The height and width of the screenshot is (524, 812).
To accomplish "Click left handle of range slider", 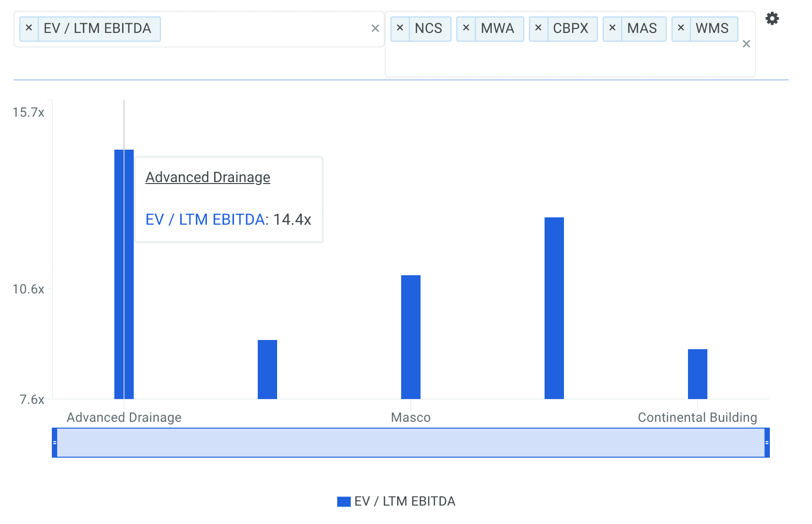I will pos(55,443).
